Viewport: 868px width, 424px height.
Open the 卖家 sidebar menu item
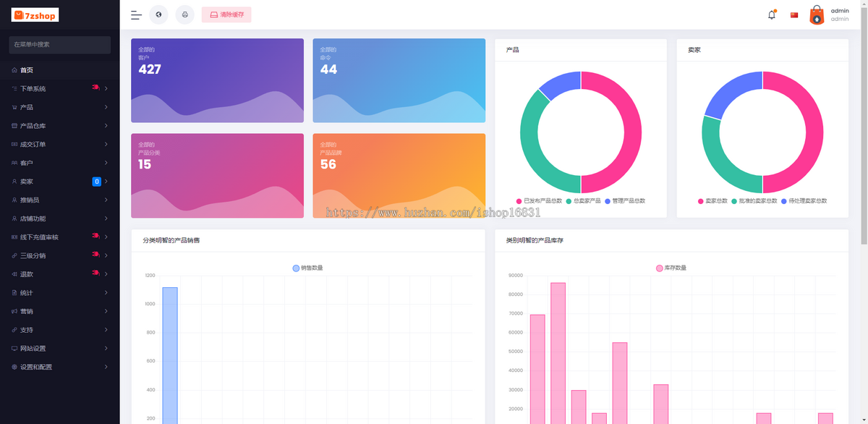click(59, 182)
